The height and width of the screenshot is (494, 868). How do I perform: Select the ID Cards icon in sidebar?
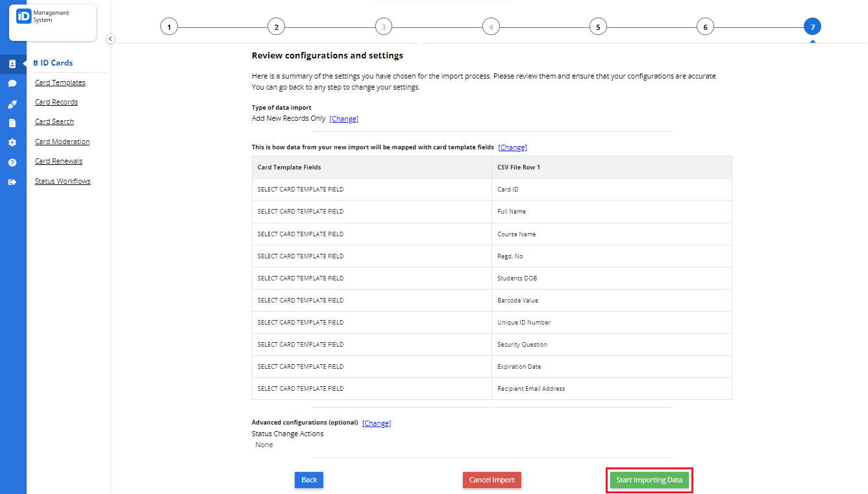tap(13, 63)
